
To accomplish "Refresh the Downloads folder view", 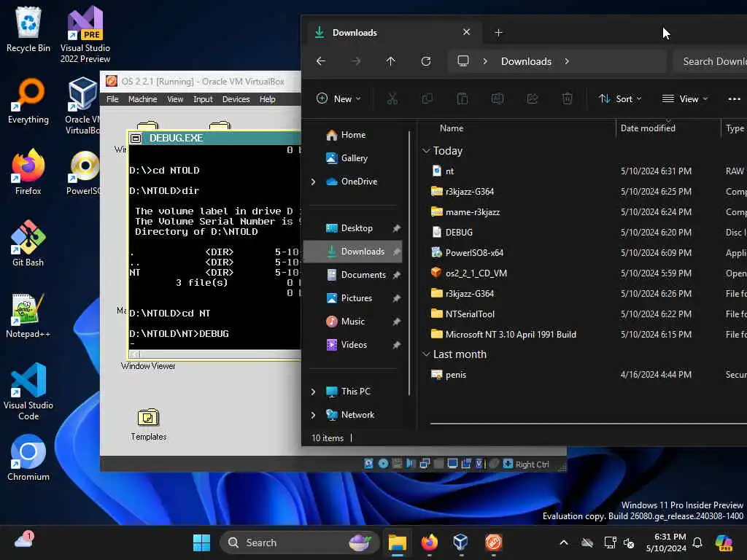I will (x=426, y=61).
